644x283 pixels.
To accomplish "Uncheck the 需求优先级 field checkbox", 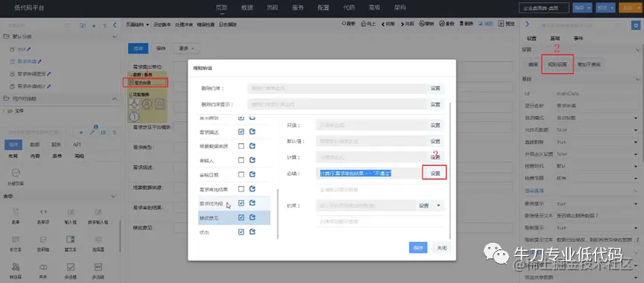I will (x=241, y=203).
